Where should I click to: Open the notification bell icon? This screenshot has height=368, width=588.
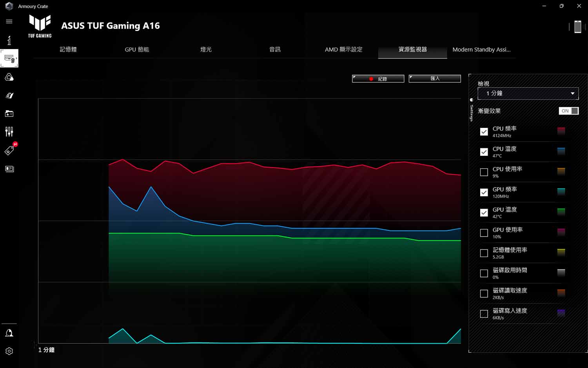(9, 333)
